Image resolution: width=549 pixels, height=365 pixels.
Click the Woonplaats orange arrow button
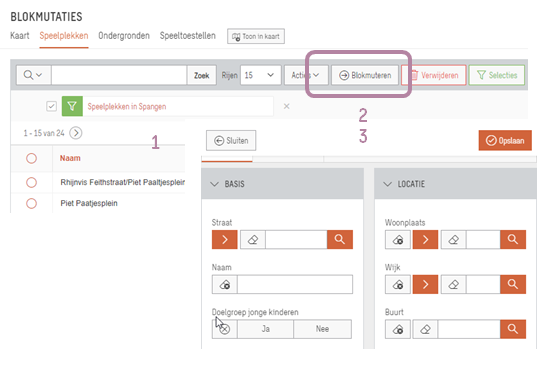coord(425,240)
